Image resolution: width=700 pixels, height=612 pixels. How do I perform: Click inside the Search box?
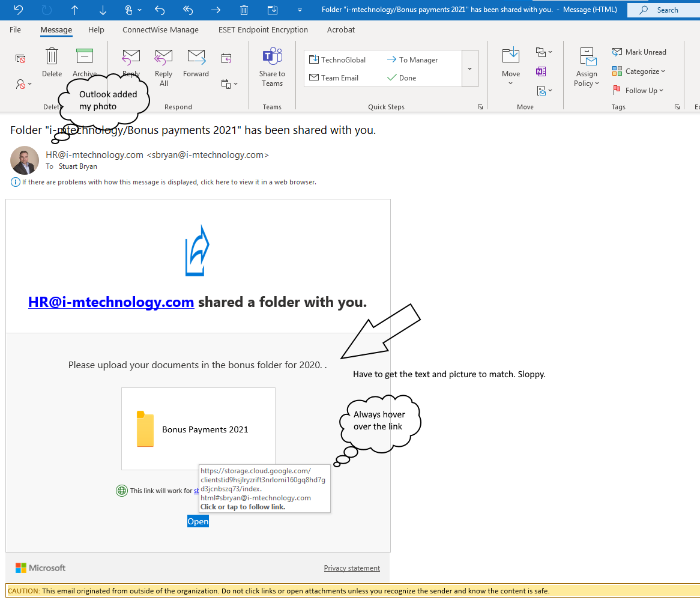point(666,10)
